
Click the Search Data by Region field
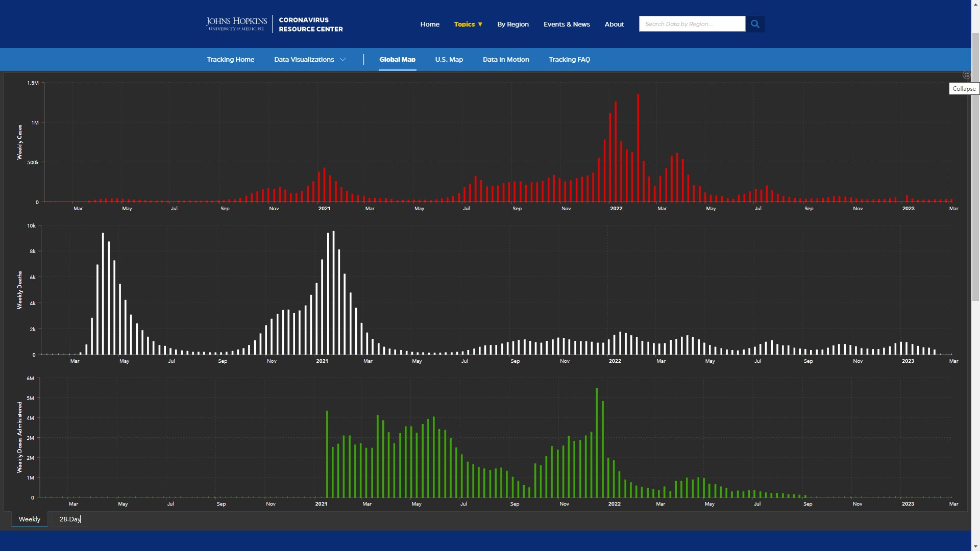click(692, 24)
